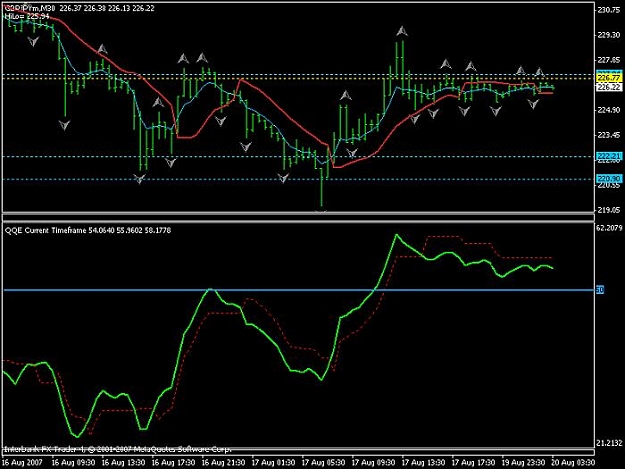Viewport: 625px width, 469px height.
Task: Click the 223.45 price axis label
Action: point(608,135)
